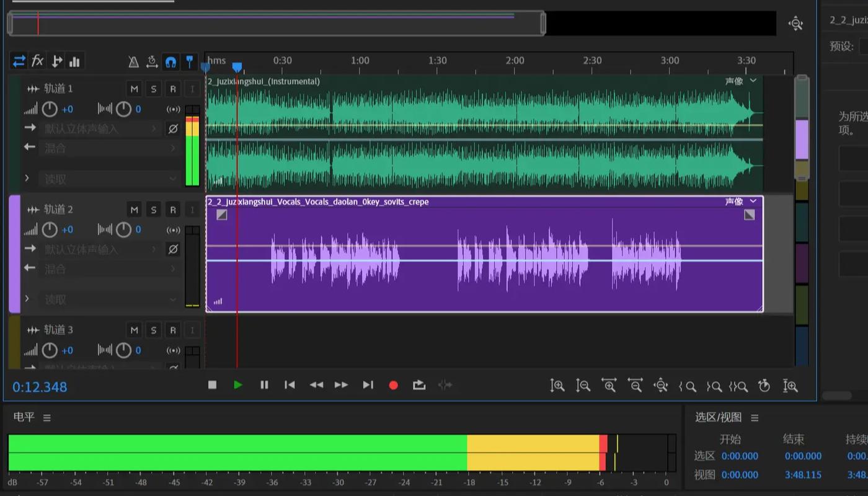Rewind the playhead
Image resolution: width=868 pixels, height=496 pixels.
coord(316,384)
